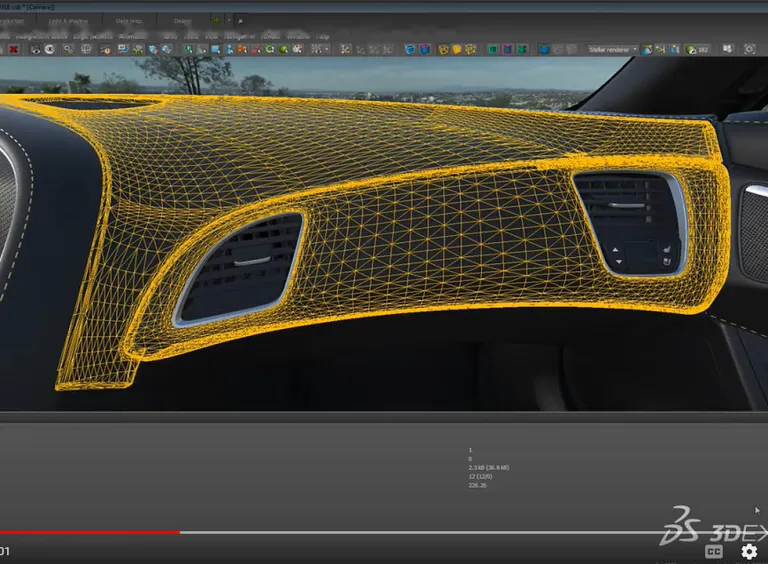Click the blue person figure icon
Image resolution: width=768 pixels, height=564 pixels.
(x=229, y=49)
